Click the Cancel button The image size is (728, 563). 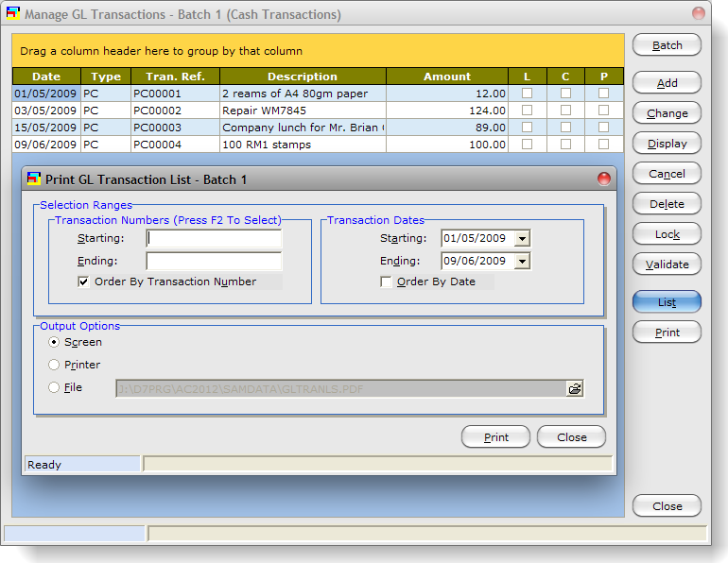667,174
